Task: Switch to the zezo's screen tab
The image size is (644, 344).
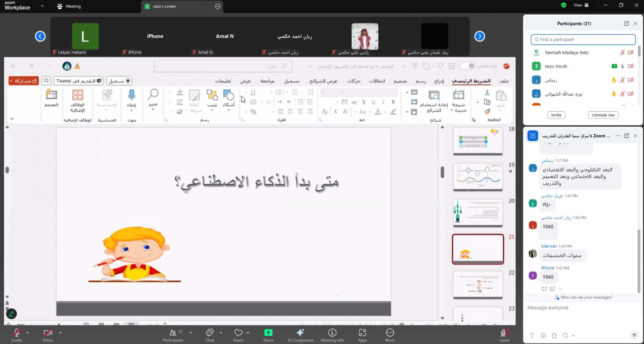Action: 164,6
